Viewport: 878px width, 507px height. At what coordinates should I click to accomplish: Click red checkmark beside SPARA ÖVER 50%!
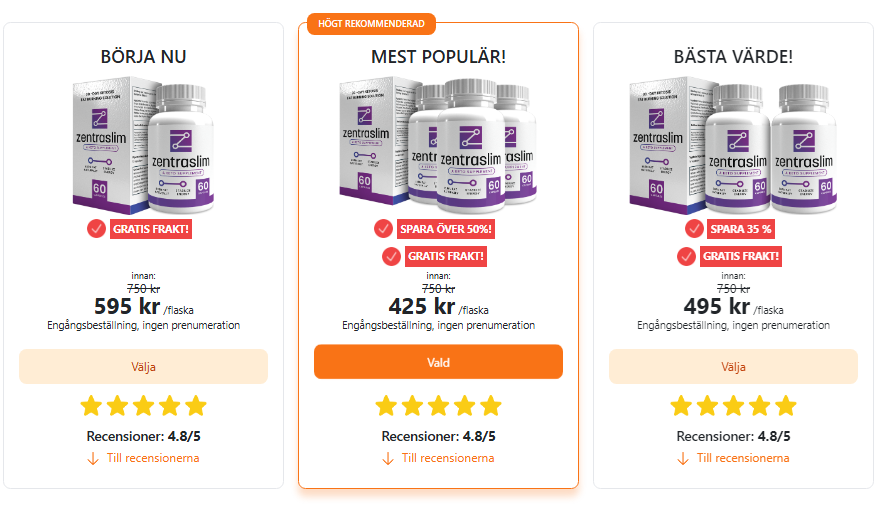384,229
